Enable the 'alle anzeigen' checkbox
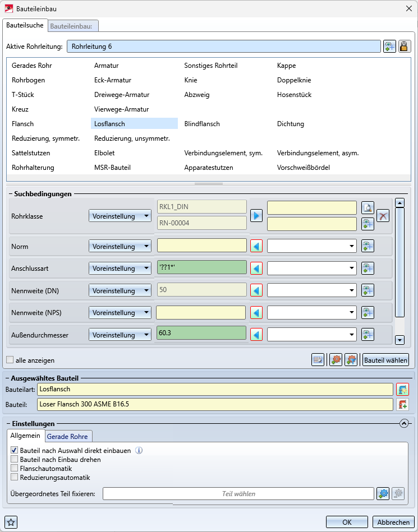Screen dimensions: 418x532 (x=10, y=360)
